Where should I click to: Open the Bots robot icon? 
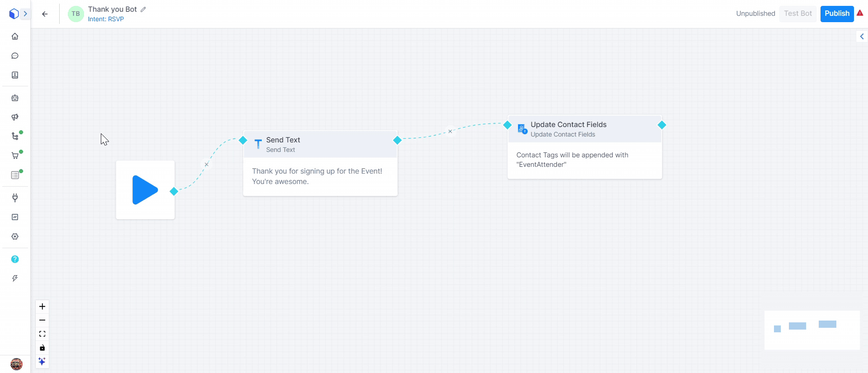coord(15,98)
